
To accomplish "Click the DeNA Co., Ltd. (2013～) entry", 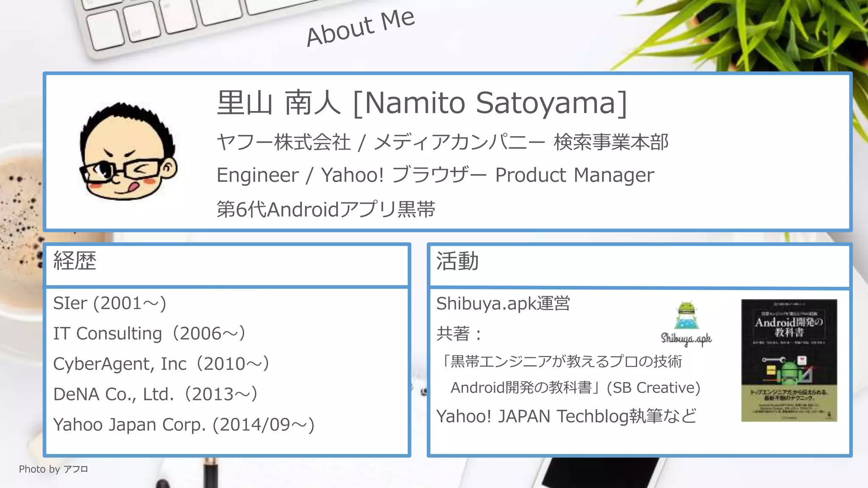I will tap(155, 394).
